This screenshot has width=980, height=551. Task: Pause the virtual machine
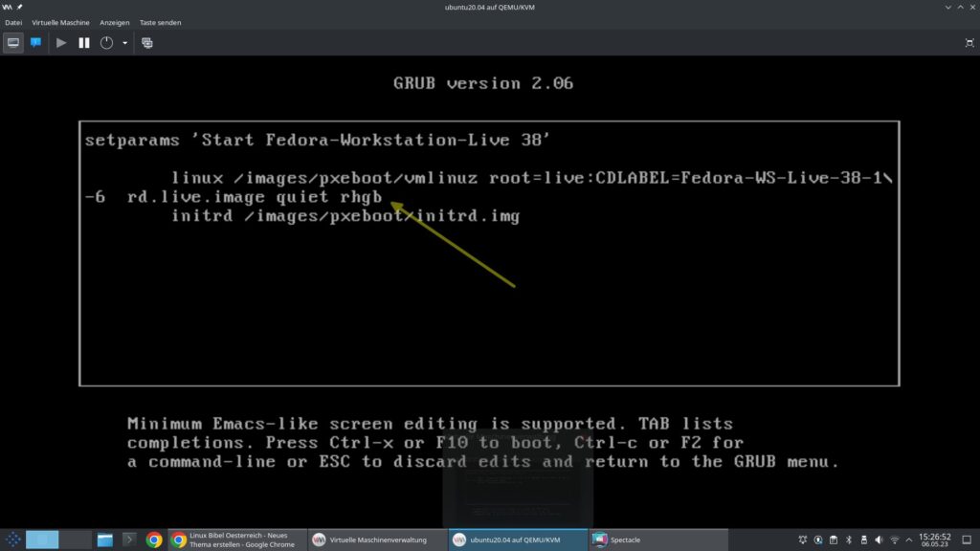(x=84, y=43)
